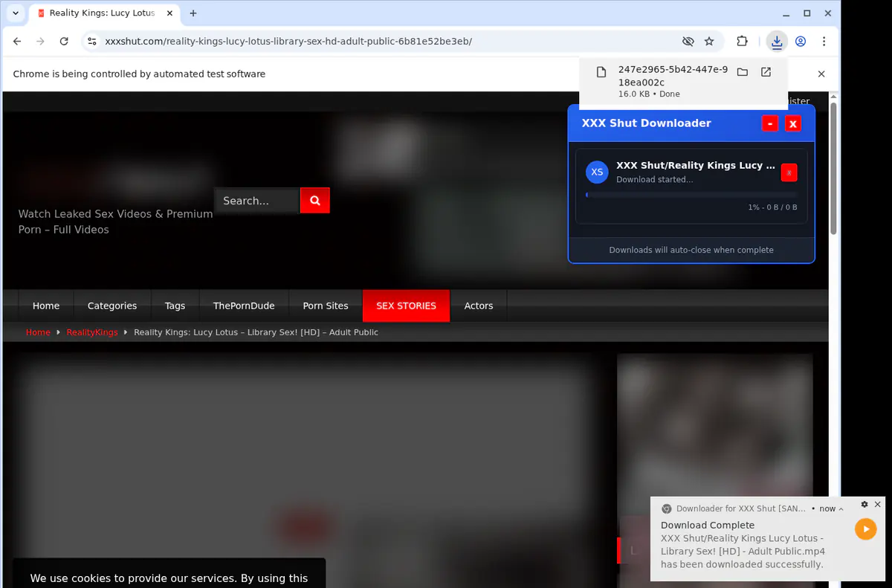Screen dimensions: 892x588
Task: Open downloaded file in new tab icon
Action: pos(766,72)
